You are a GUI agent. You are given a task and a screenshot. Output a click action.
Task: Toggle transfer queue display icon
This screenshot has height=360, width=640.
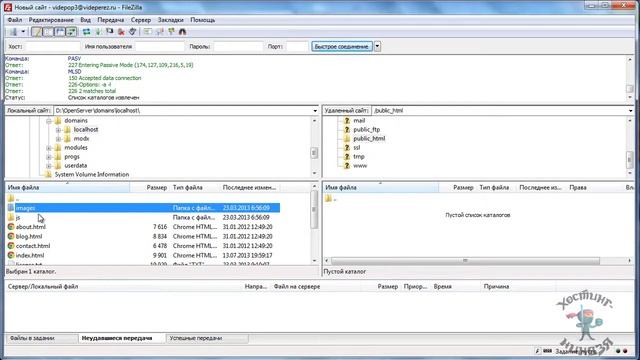click(71, 32)
